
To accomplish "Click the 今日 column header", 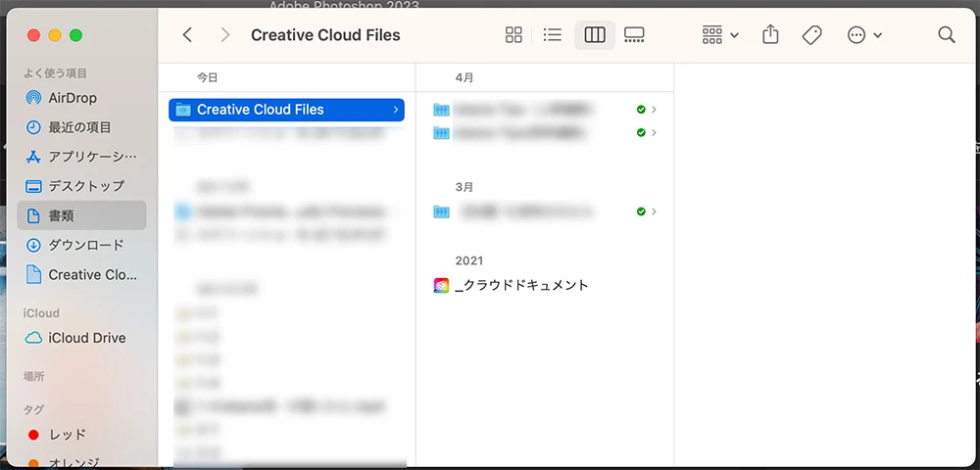I will coord(208,77).
